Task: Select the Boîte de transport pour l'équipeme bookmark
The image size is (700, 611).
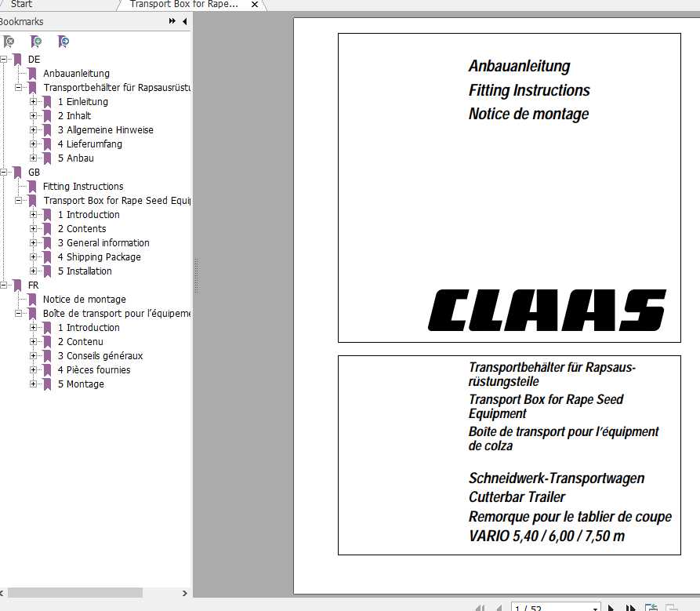Action: (117, 313)
